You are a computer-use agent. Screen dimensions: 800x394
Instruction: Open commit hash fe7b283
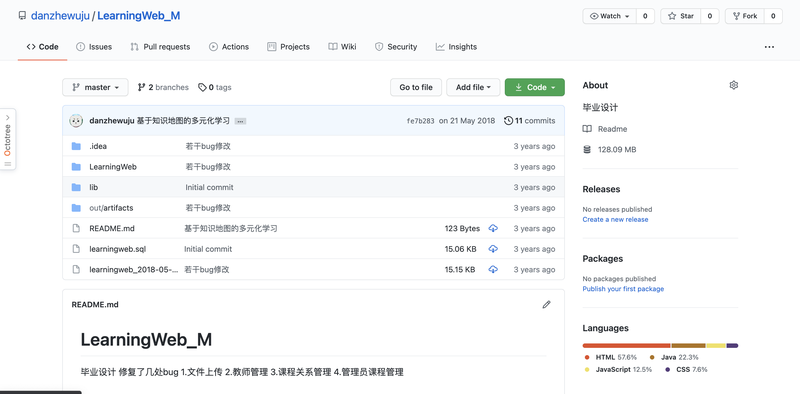tap(420, 121)
